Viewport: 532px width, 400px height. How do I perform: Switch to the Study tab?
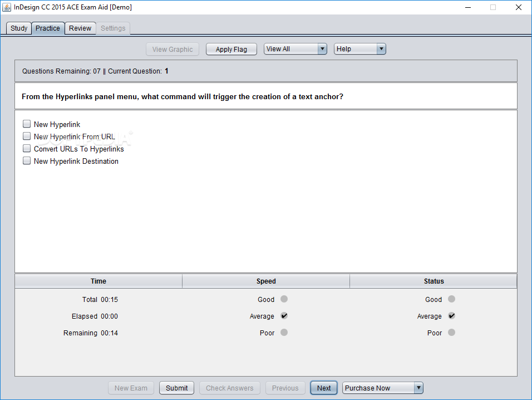[19, 28]
